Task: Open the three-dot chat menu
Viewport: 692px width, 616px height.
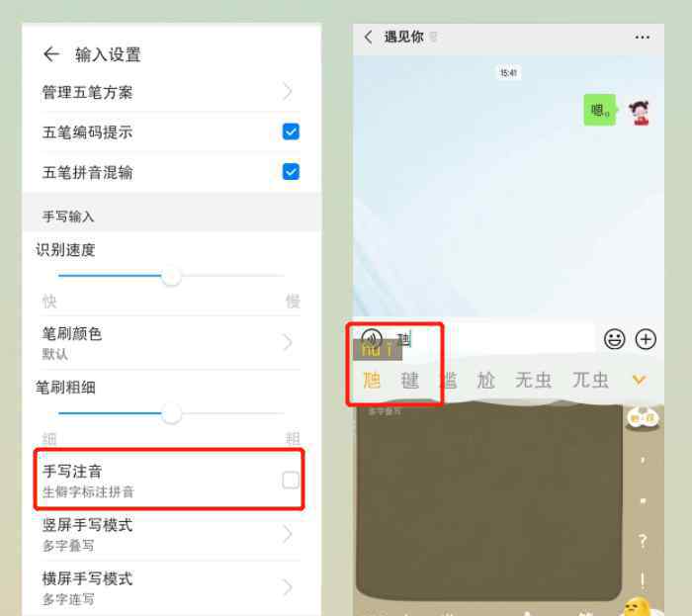Action: coord(643,38)
